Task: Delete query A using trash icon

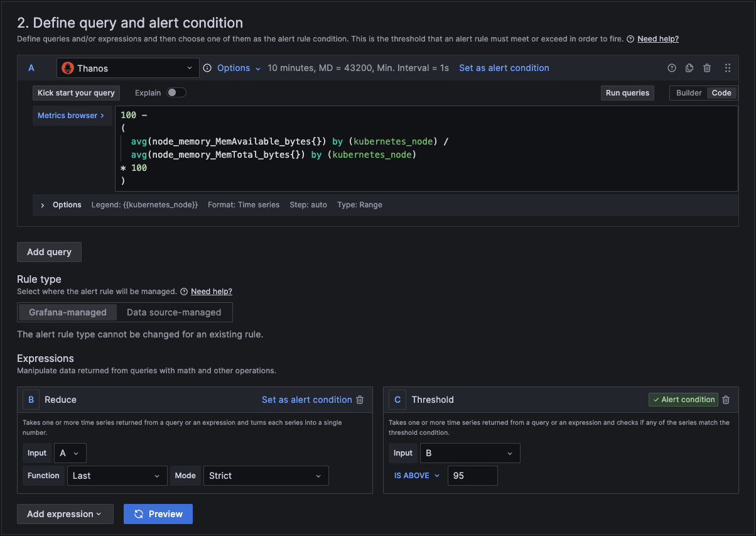Action: tap(707, 68)
